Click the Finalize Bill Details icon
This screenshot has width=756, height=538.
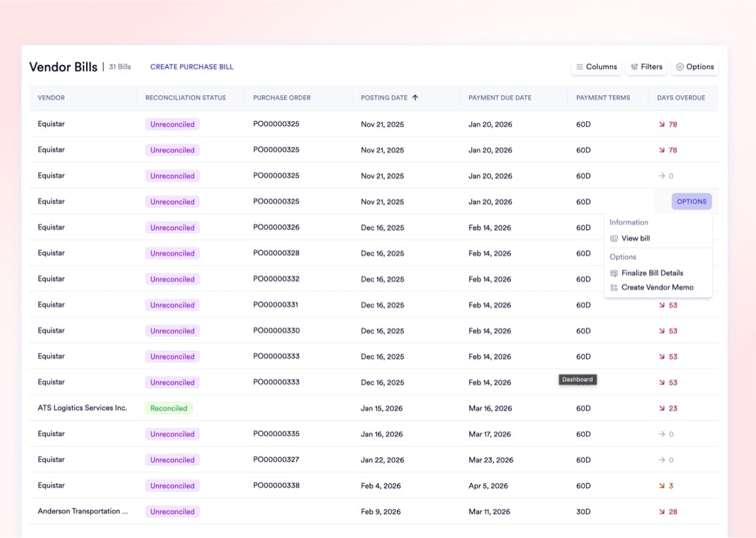[x=613, y=273]
